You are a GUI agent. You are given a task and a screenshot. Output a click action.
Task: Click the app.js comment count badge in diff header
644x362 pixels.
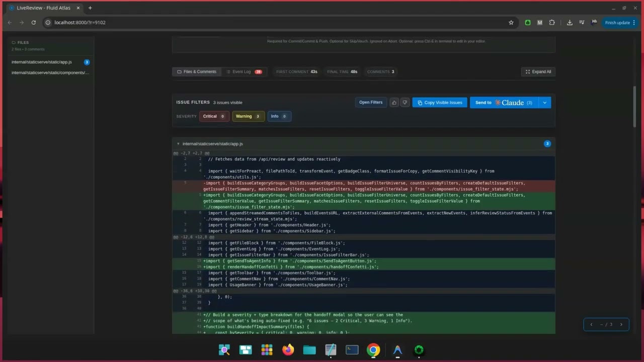coord(547,144)
